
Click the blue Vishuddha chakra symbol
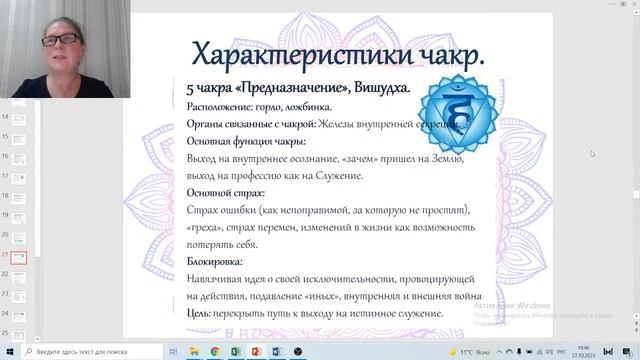pyautogui.click(x=458, y=115)
